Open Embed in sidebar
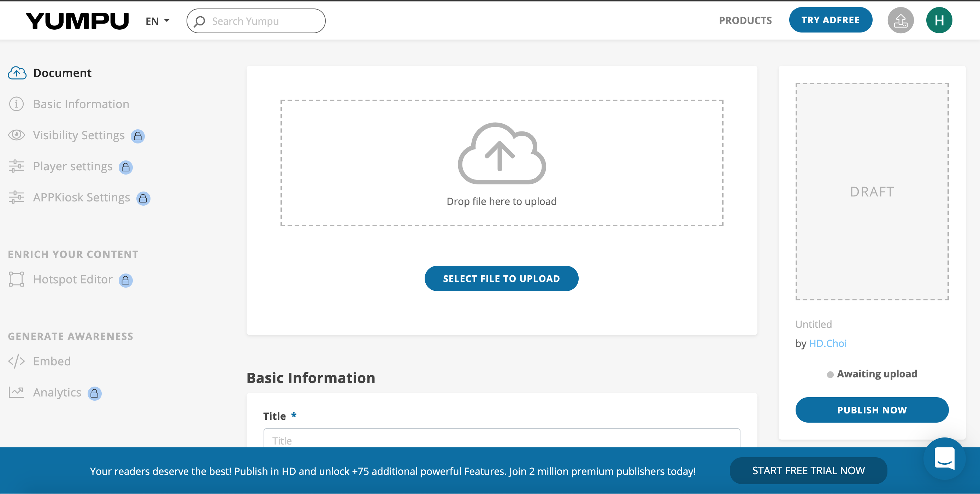This screenshot has width=980, height=494. [52, 361]
